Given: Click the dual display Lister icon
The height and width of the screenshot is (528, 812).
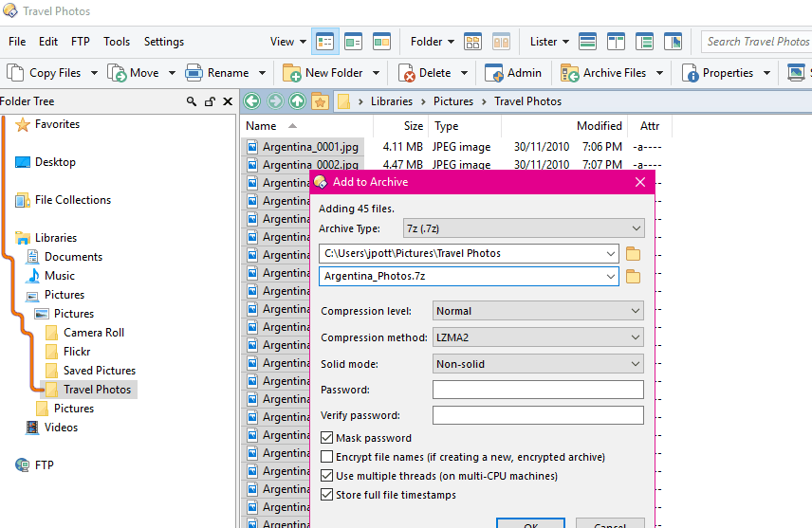Looking at the screenshot, I should [616, 42].
